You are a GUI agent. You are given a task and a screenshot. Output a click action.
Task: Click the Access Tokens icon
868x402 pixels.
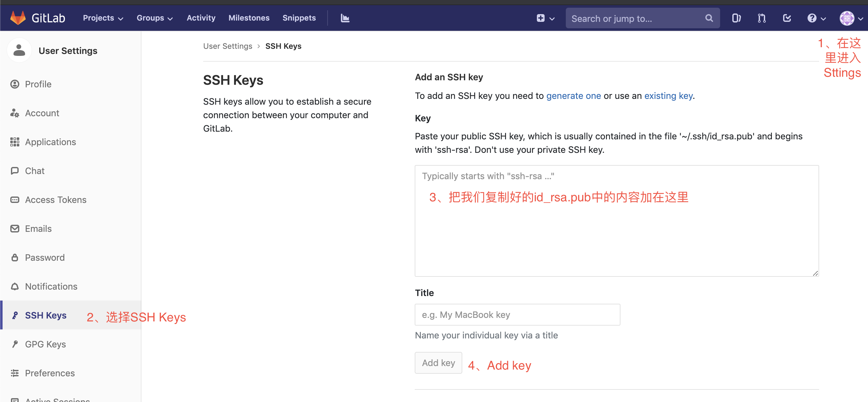(x=15, y=200)
